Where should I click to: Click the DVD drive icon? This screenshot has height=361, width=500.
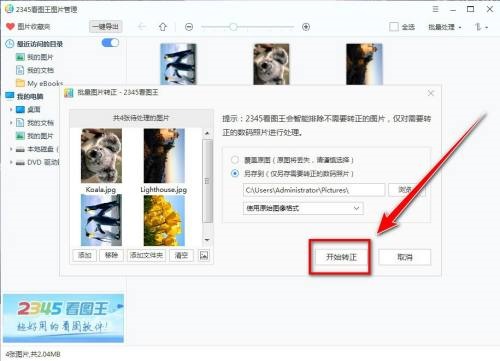[x=20, y=162]
